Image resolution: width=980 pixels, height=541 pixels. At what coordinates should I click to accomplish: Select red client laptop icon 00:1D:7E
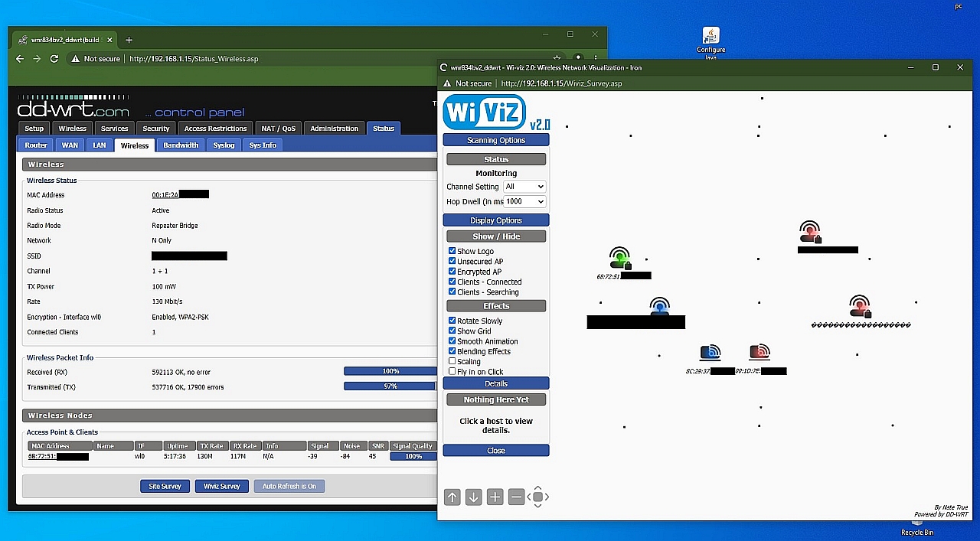coord(759,353)
